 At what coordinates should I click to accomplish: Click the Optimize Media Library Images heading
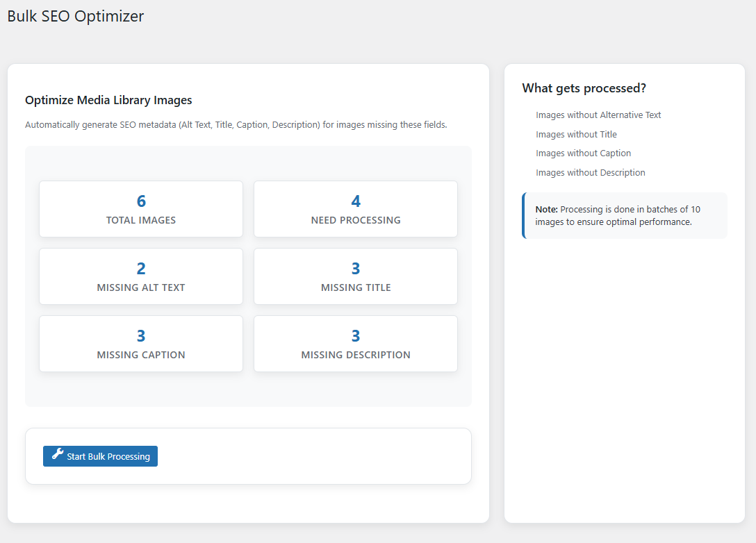[x=108, y=100]
